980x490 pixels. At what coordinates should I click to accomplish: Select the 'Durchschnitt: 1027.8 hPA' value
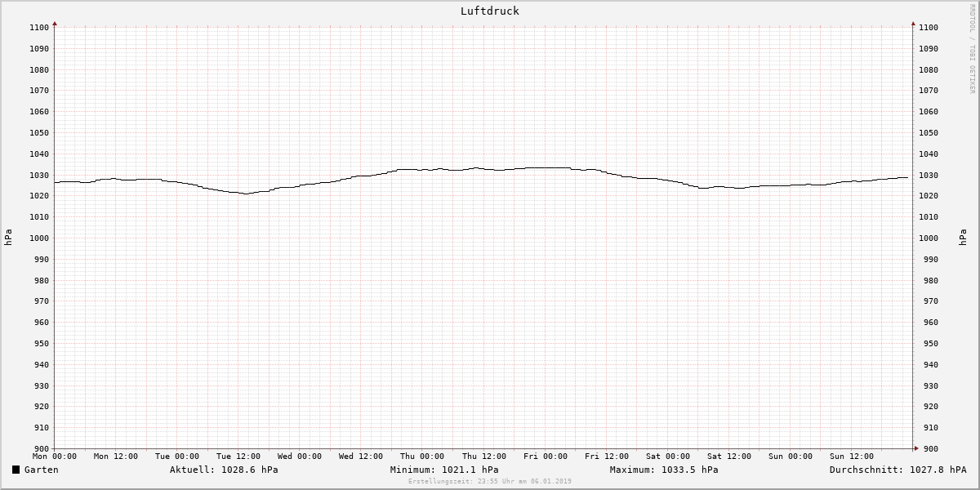[x=898, y=470]
